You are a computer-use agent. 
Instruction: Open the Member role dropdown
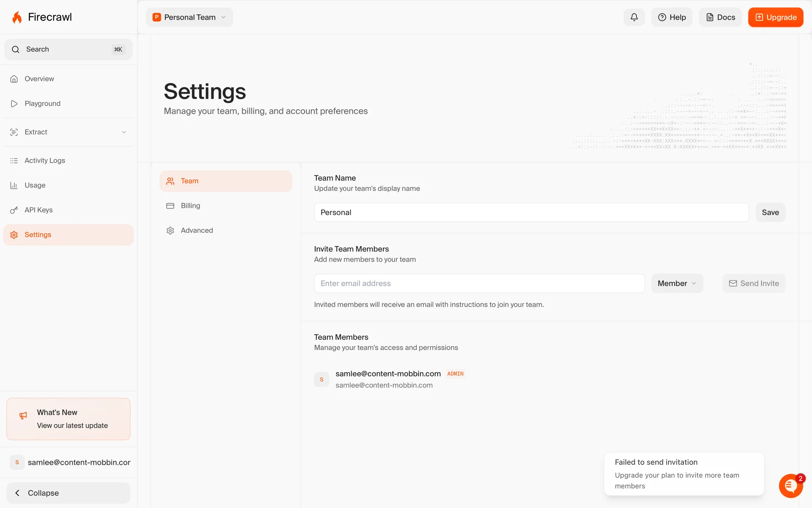click(677, 283)
